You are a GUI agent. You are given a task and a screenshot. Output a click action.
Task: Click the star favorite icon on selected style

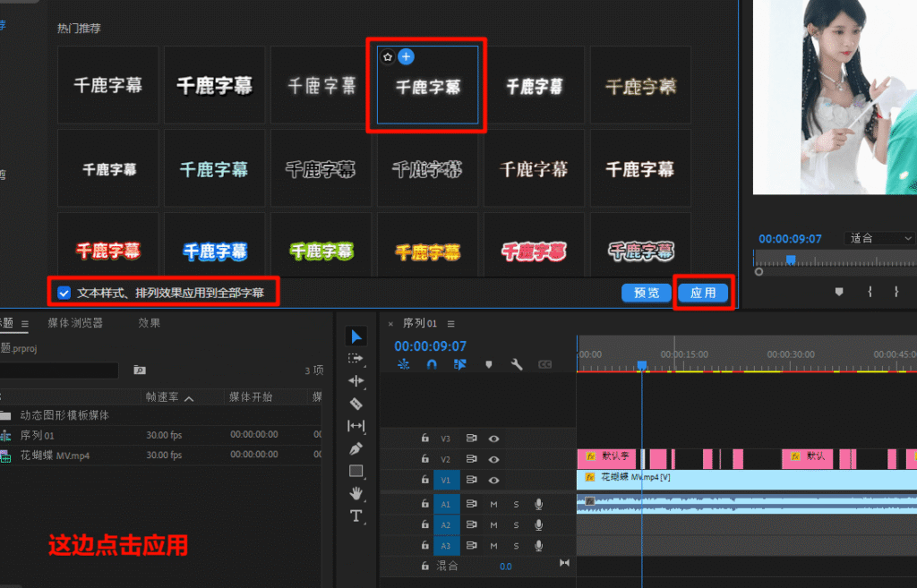(x=388, y=56)
